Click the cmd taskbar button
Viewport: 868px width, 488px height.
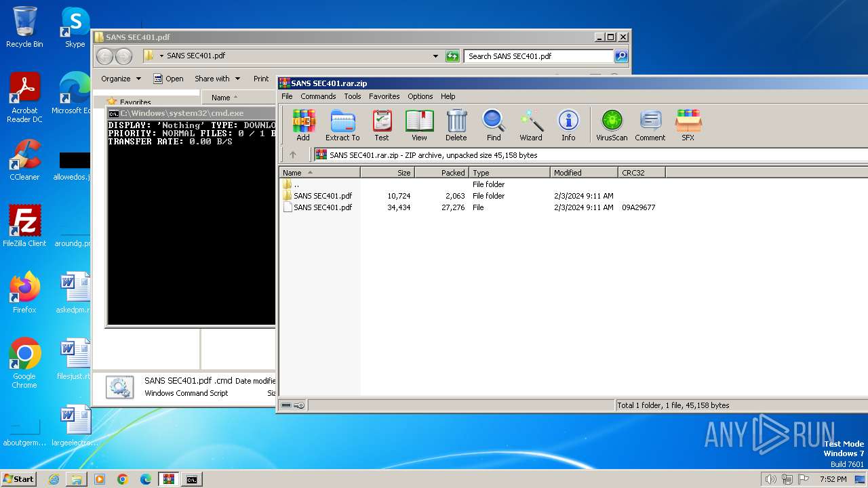(x=192, y=479)
